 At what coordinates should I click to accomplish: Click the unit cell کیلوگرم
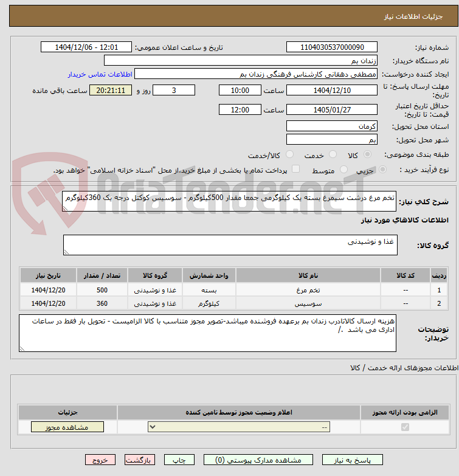point(209,303)
